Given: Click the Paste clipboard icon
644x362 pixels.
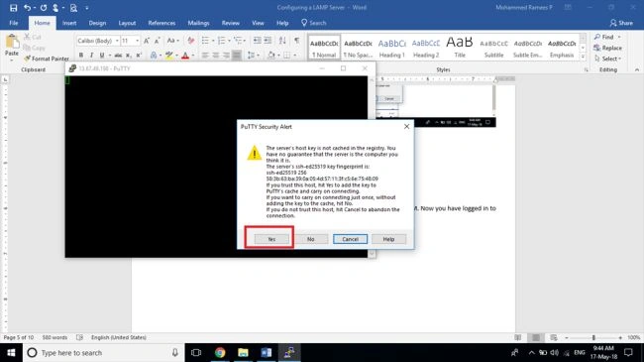Looking at the screenshot, I should [12, 42].
